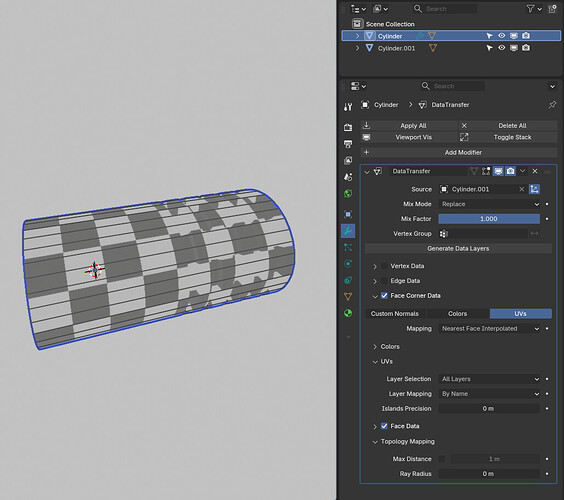Click the modifier wrench icon on Cylinder row
The height and width of the screenshot is (500, 564).
point(420,36)
